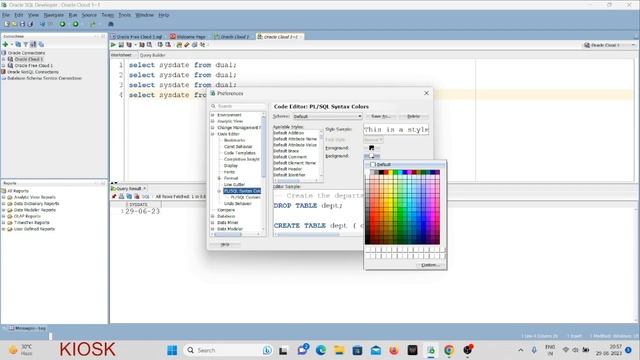Click the Save All icon in main toolbar

pyautogui.click(x=30, y=24)
